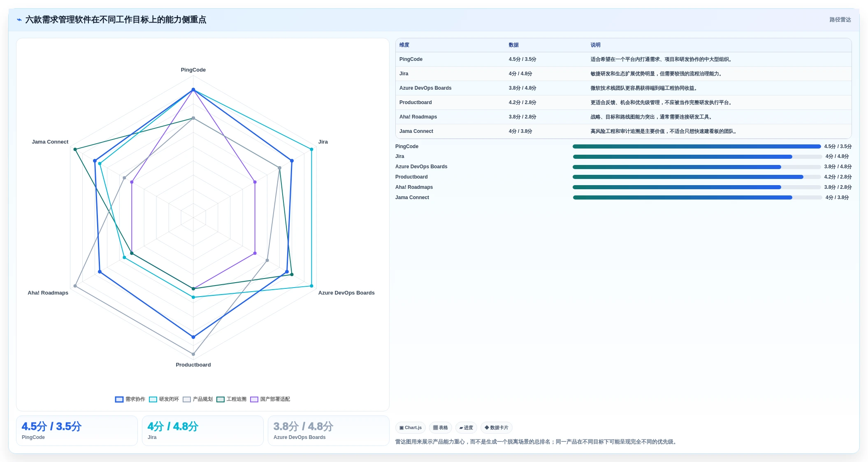The image size is (868, 462).
Task: Click the Productboard radar axis label
Action: coord(193,365)
